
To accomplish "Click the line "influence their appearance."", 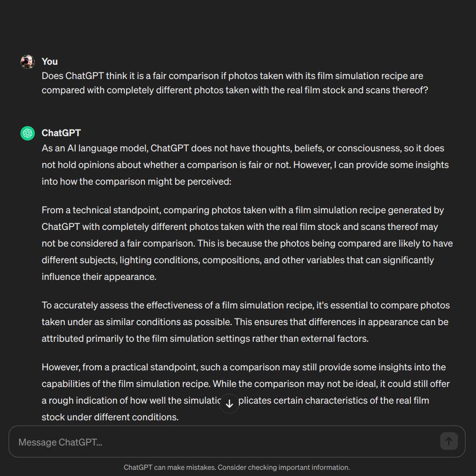I will pyautogui.click(x=99, y=277).
